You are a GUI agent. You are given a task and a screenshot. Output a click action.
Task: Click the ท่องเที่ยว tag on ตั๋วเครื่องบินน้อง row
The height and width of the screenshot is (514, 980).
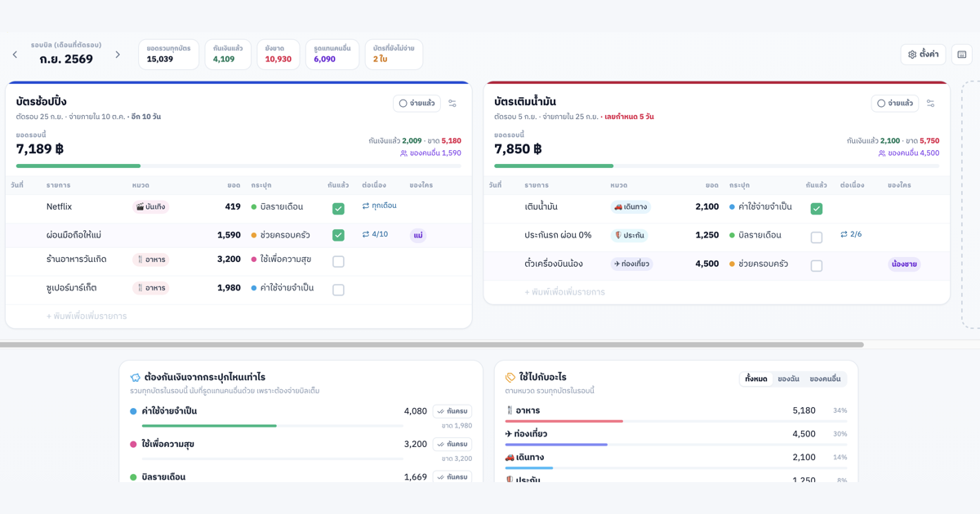[x=631, y=264]
